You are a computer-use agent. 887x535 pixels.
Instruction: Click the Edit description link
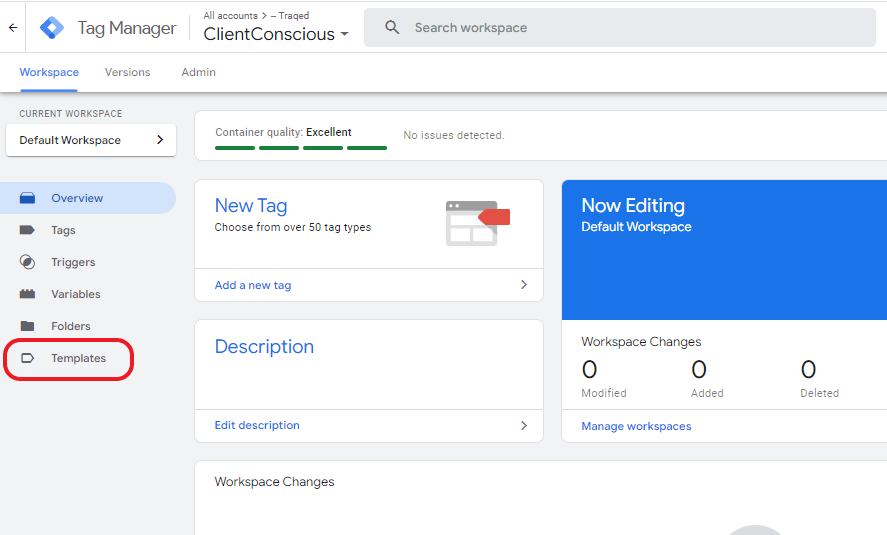[x=257, y=425]
